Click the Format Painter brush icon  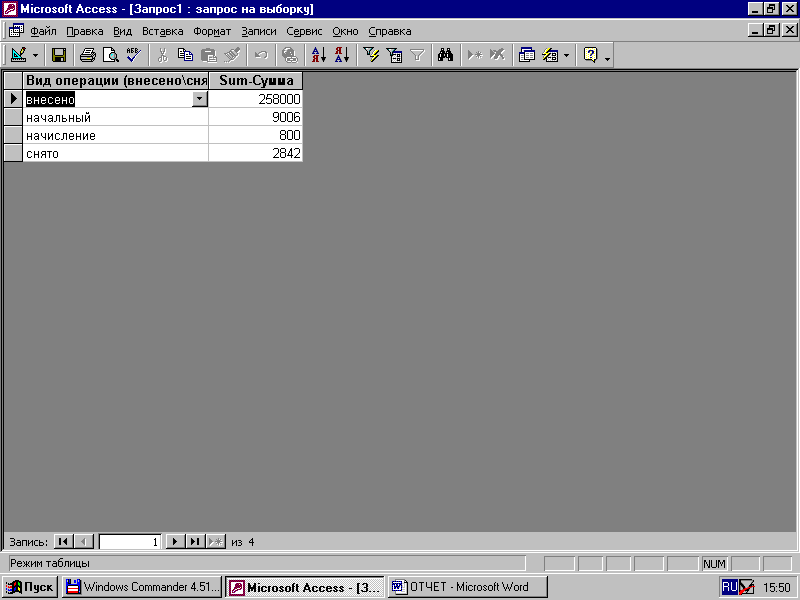pos(232,55)
